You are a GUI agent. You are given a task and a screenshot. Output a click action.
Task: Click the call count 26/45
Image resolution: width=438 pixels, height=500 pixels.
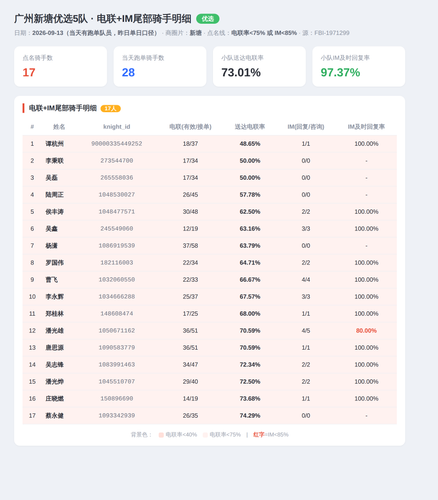tap(190, 195)
